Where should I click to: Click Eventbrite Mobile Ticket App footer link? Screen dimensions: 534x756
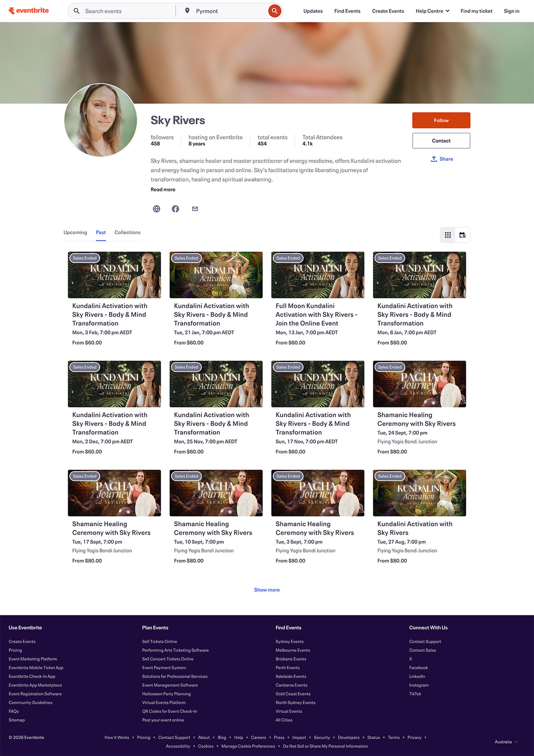point(36,668)
